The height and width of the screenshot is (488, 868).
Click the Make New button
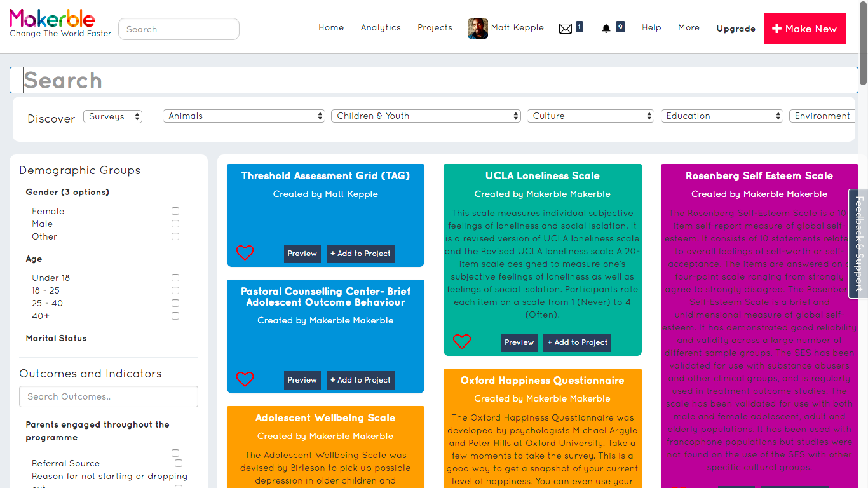(804, 29)
